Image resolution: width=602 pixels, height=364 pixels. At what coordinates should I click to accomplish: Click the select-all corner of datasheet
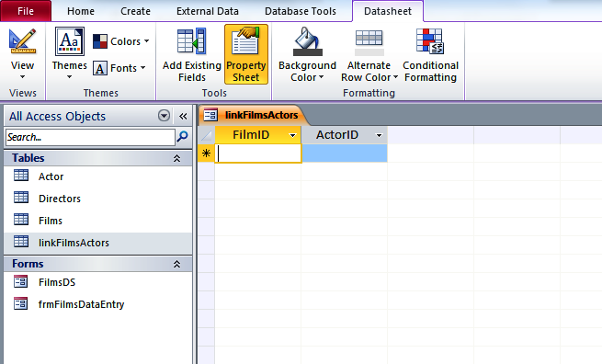(206, 135)
